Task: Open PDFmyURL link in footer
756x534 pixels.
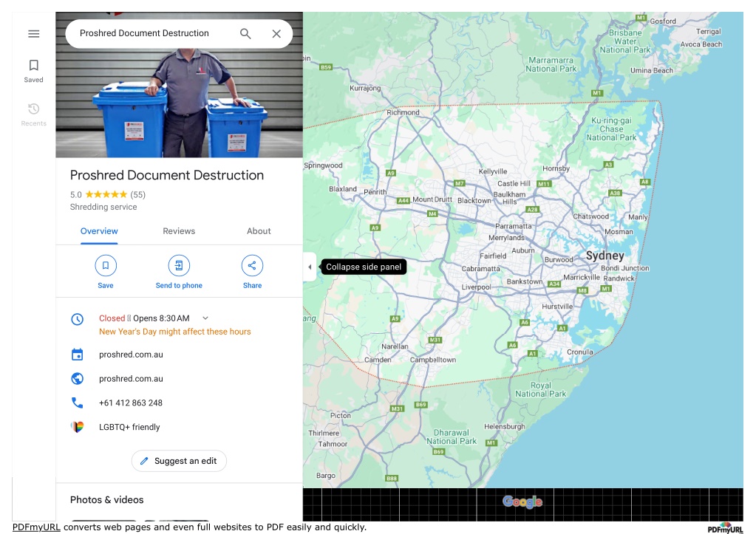Action: point(37,527)
